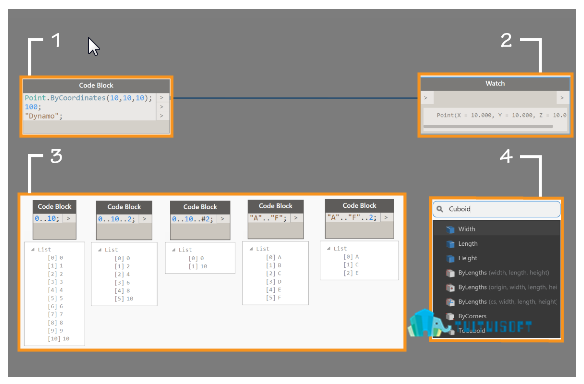The image size is (584, 384).
Task: Select the Width cube icon in results
Action: [x=450, y=229]
